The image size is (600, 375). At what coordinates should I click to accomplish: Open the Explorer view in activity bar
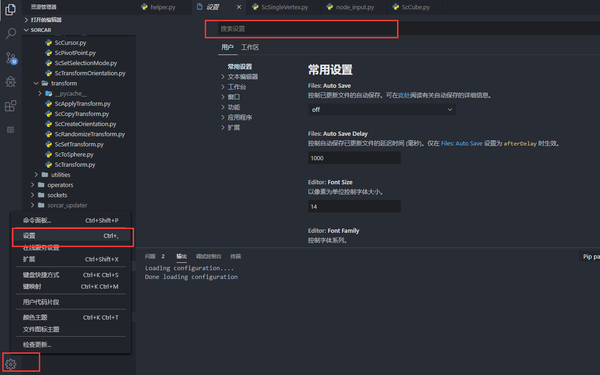point(11,10)
